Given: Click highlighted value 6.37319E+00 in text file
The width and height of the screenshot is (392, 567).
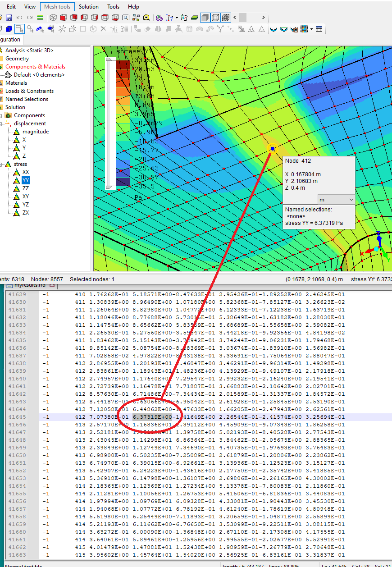Looking at the screenshot, I should coord(152,417).
